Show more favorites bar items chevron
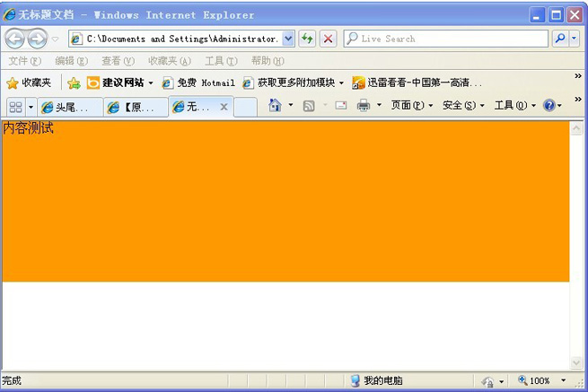The image size is (588, 392). pos(578,76)
